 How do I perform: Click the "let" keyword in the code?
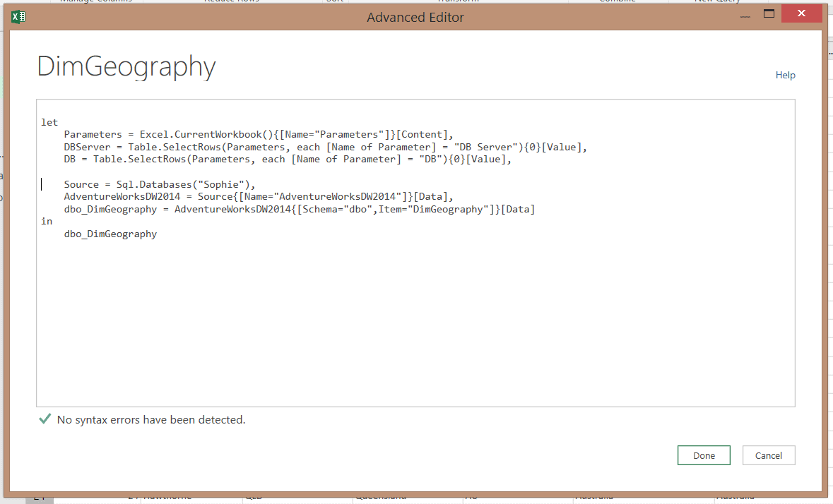pyautogui.click(x=49, y=122)
